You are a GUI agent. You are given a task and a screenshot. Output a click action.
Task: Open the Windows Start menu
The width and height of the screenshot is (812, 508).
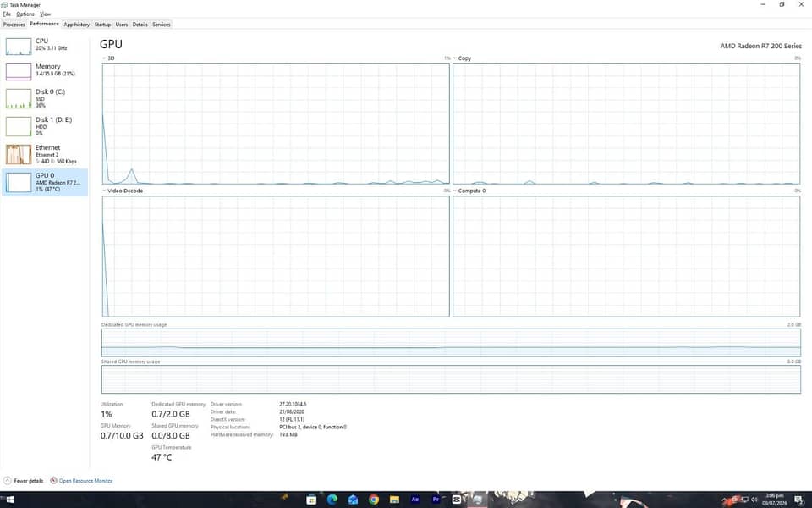8,500
